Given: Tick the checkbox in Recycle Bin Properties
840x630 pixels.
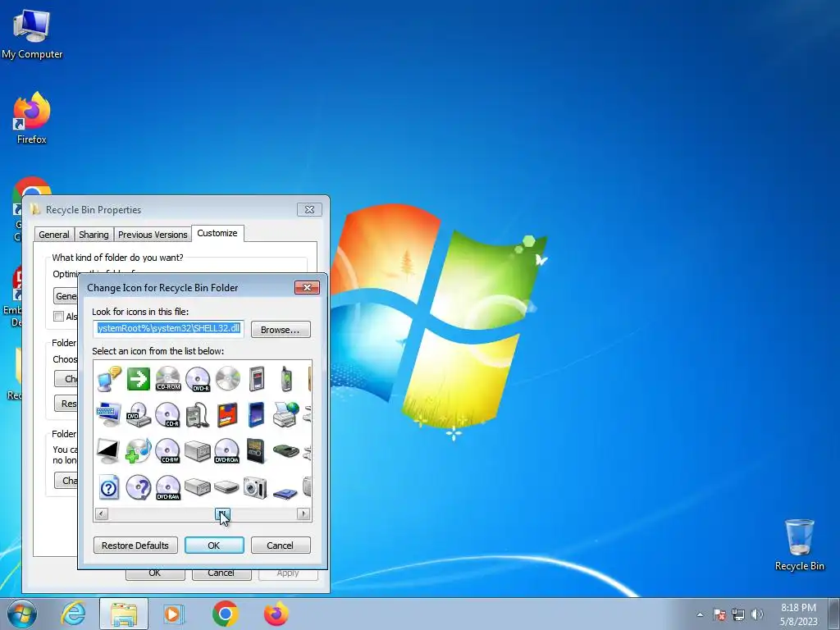Looking at the screenshot, I should pos(58,317).
